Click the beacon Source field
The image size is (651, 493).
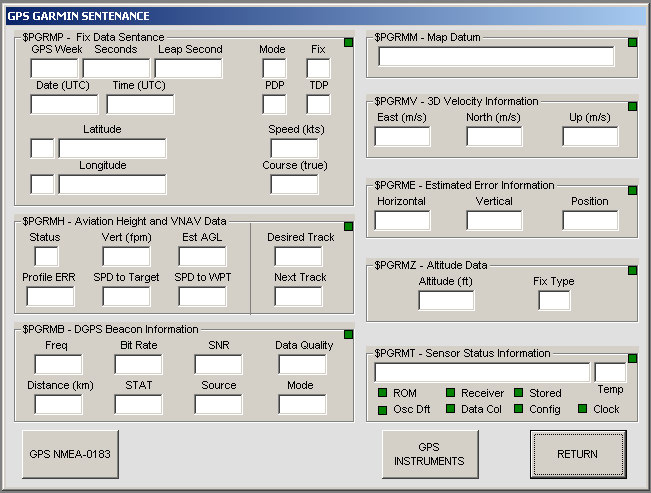(218, 404)
